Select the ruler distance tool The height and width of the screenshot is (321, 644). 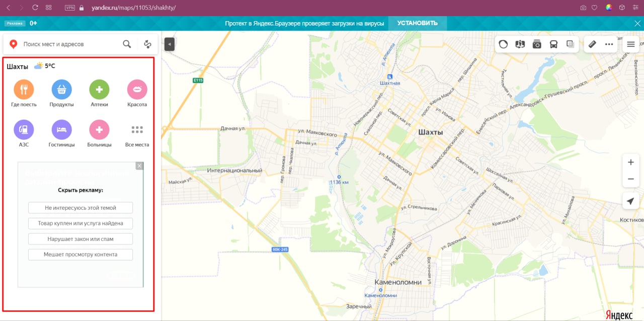coord(592,44)
